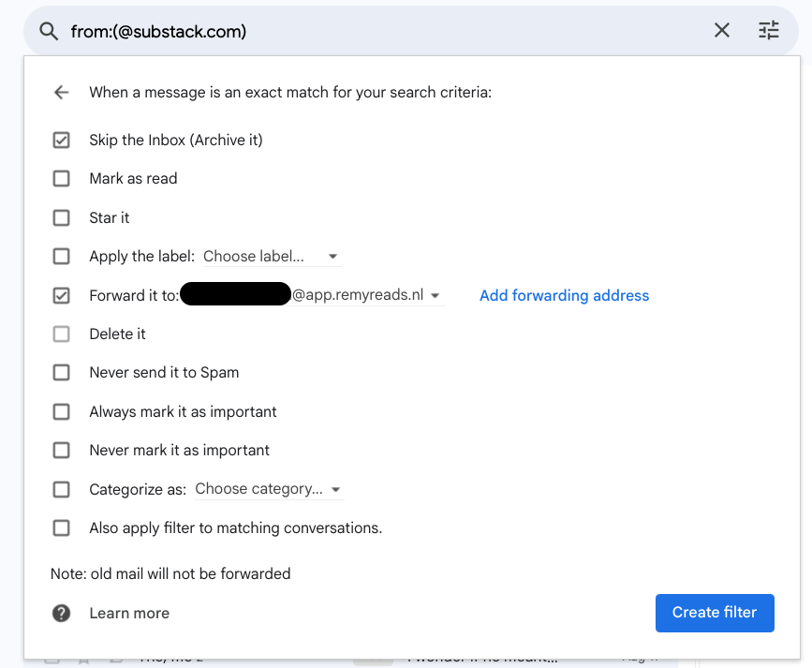Open the Choose category dropdown
This screenshot has width=812, height=668.
pos(269,489)
